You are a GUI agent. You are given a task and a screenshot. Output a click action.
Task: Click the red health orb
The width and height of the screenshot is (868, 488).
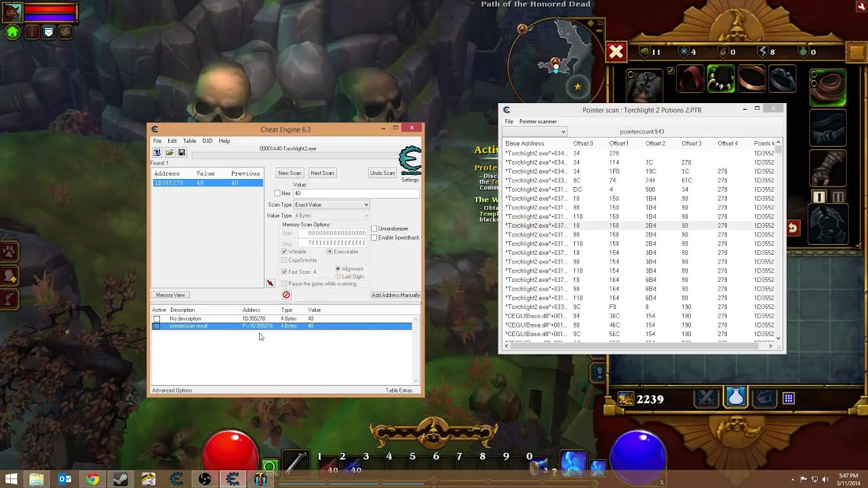pyautogui.click(x=231, y=456)
